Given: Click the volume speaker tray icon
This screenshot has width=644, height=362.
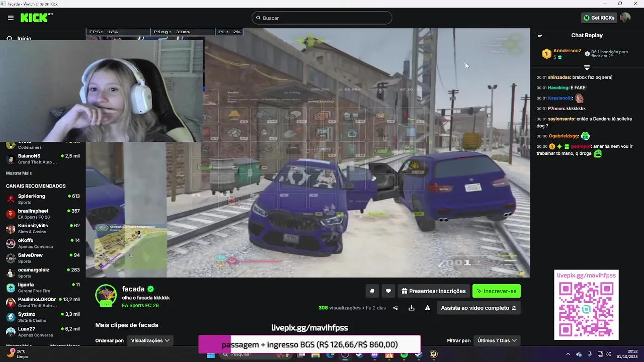Looking at the screenshot, I should [x=608, y=354].
